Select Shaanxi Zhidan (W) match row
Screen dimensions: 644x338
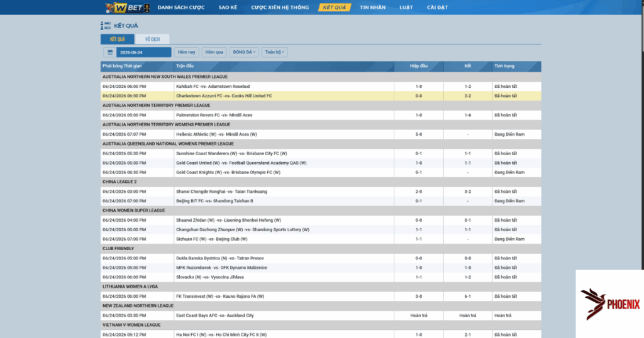321,221
